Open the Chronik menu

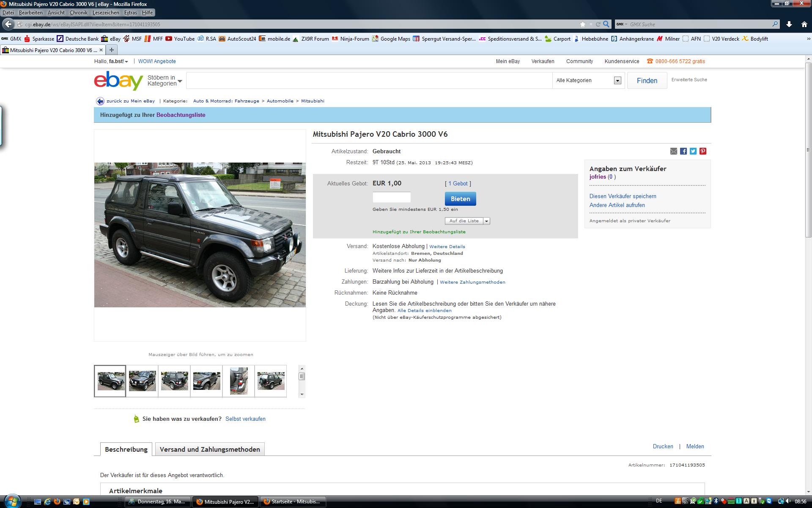[x=78, y=13]
